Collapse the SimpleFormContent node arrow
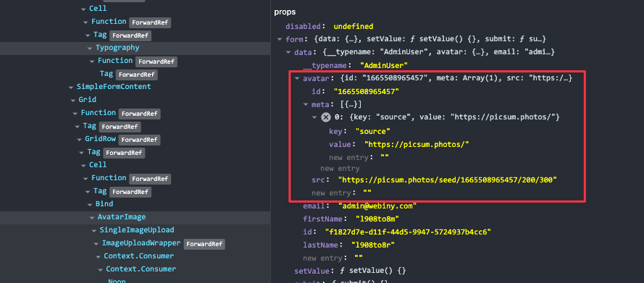644x283 pixels. click(71, 87)
